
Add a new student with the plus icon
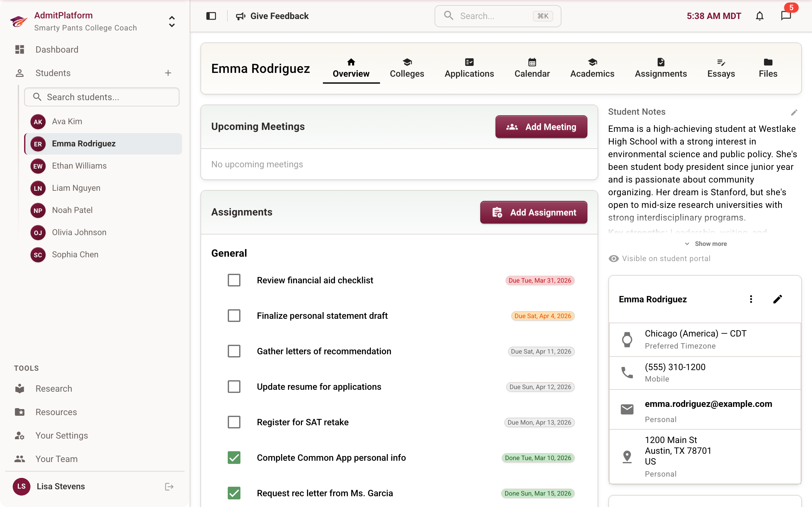point(168,73)
